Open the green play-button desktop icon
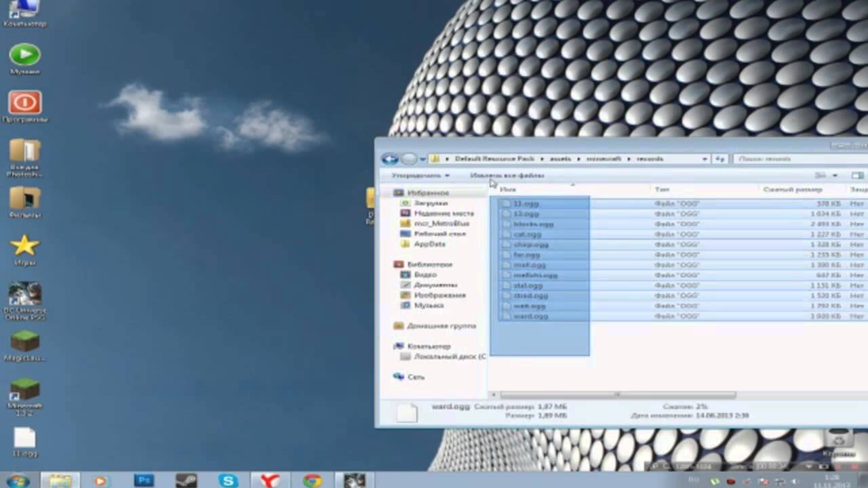868x488 pixels. click(25, 59)
